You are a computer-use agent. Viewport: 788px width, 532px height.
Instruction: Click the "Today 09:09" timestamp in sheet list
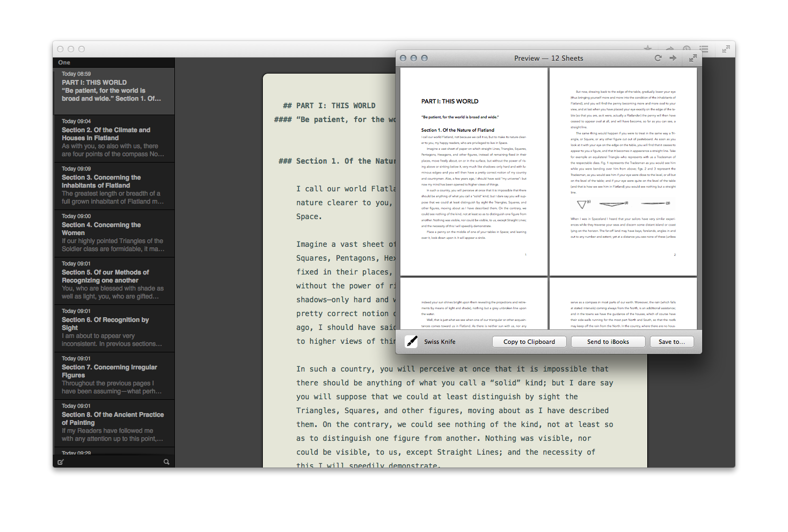tap(76, 168)
